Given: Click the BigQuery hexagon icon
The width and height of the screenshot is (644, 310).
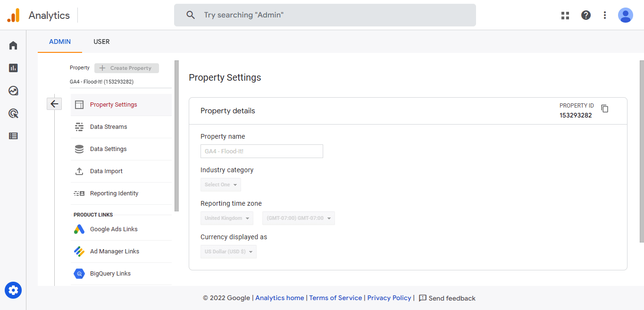Looking at the screenshot, I should [79, 274].
